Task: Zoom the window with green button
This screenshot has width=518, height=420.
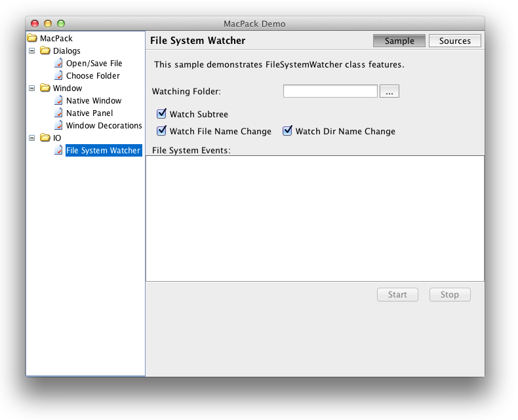Action: [x=61, y=24]
